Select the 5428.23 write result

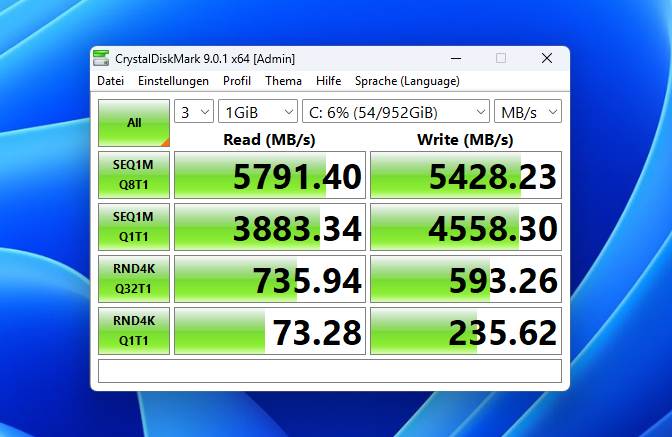[466, 175]
